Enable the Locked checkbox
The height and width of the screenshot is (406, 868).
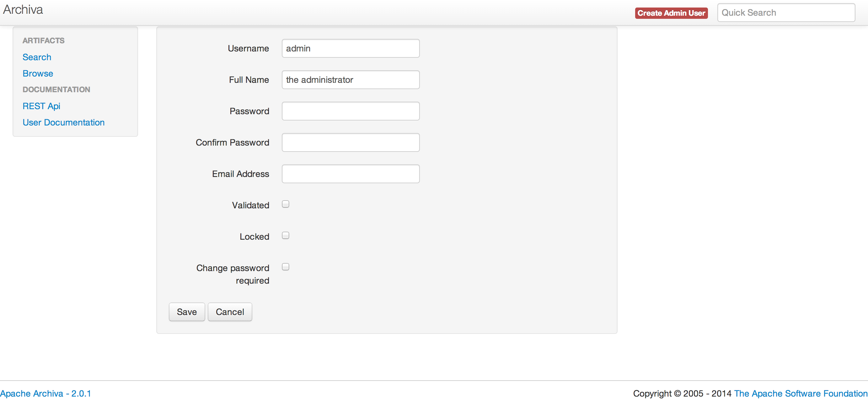pos(285,236)
